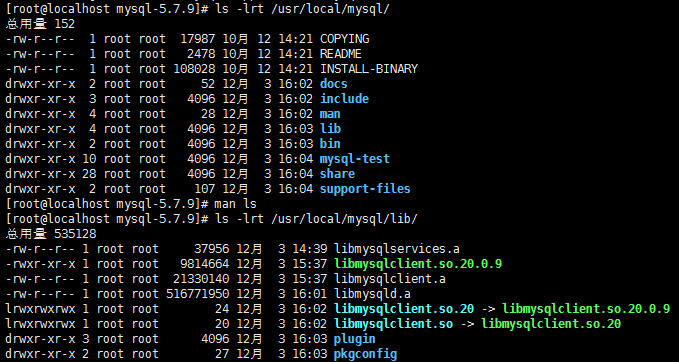Click size 27 of pkgconfig row

tap(222, 354)
